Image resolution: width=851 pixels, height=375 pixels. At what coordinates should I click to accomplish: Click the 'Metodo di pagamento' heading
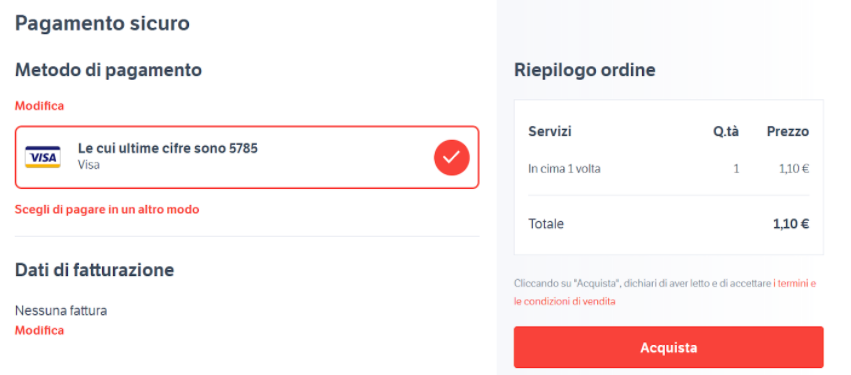pos(108,70)
